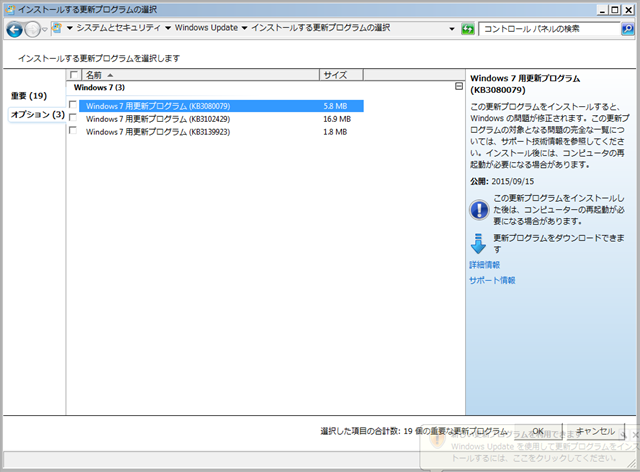Viewport: 640px width, 472px height.
Task: Sort by サイズ column header
Action: tap(341, 75)
